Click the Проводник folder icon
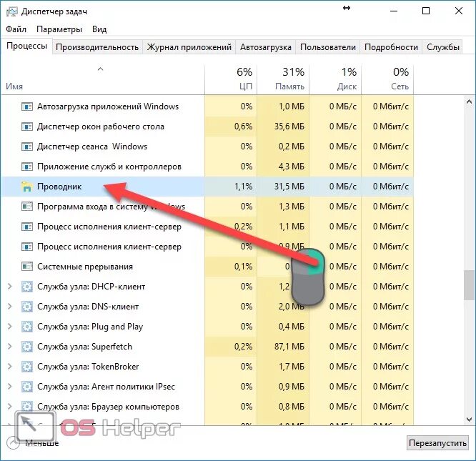The image size is (476, 461). [27, 187]
